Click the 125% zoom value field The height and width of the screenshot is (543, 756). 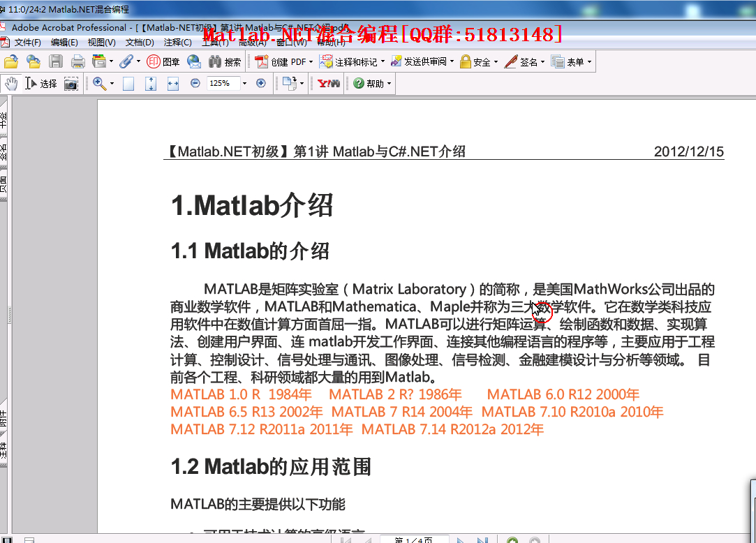[x=223, y=84]
